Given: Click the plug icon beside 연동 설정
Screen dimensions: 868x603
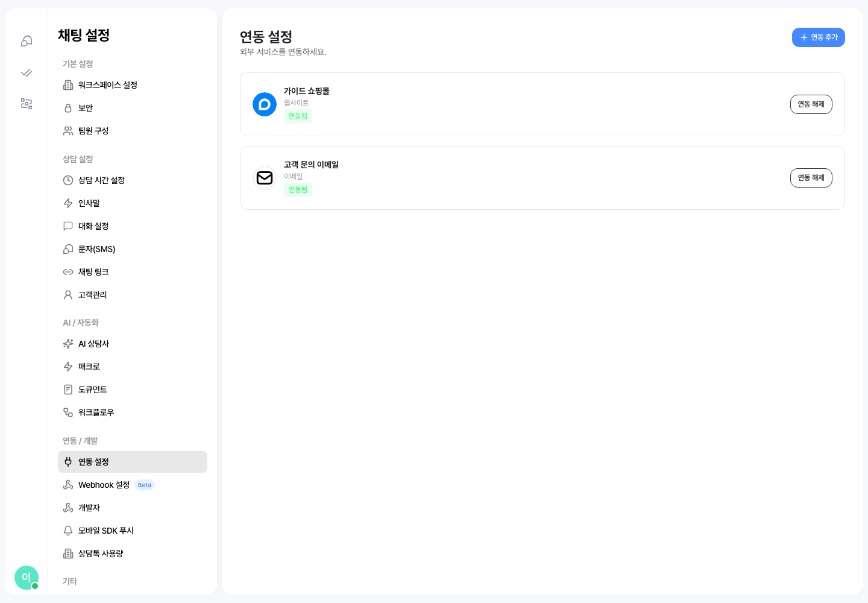Looking at the screenshot, I should point(68,462).
